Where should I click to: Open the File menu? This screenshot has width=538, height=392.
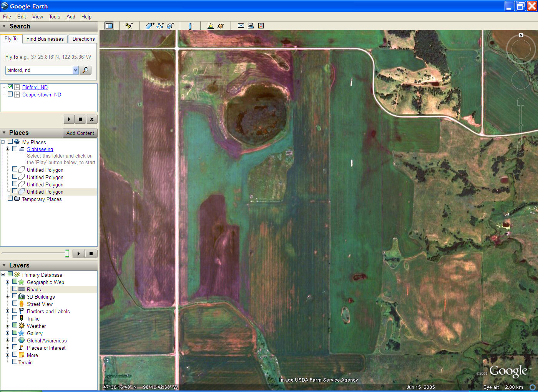point(7,17)
